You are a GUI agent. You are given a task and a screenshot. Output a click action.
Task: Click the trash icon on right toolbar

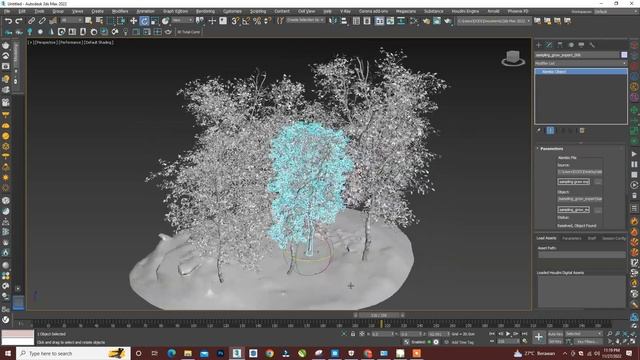[634, 196]
